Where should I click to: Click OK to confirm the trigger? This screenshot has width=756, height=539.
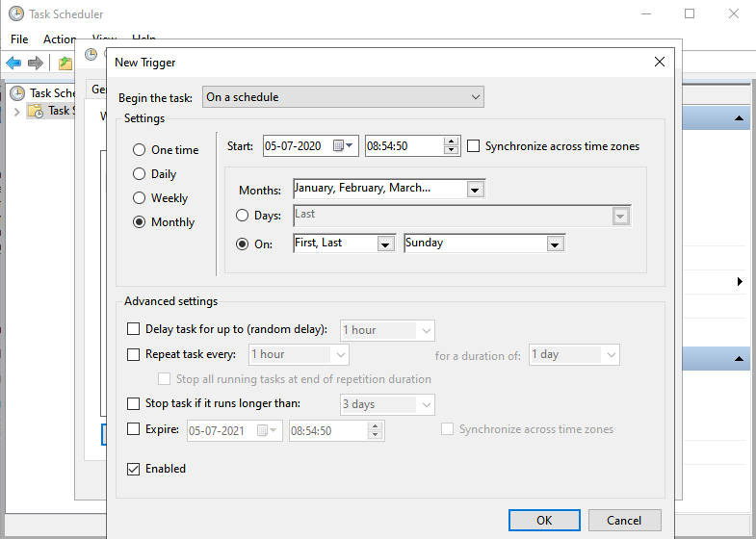click(x=544, y=520)
